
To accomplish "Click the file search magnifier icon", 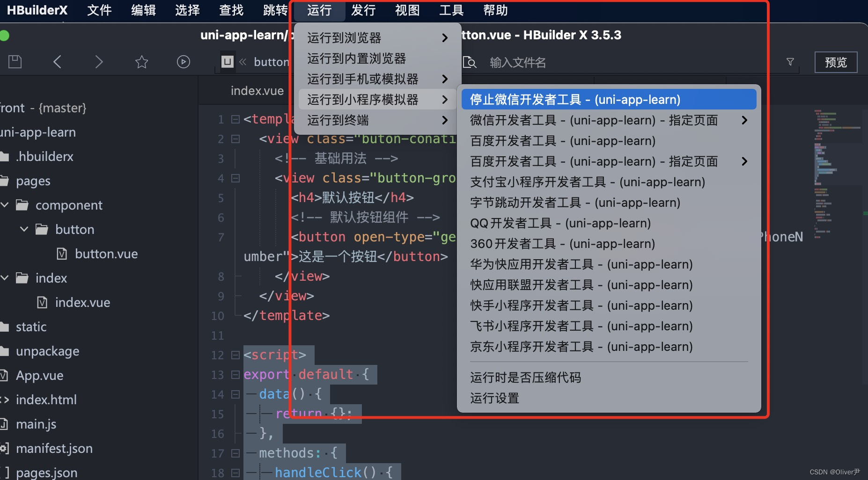I will click(470, 62).
